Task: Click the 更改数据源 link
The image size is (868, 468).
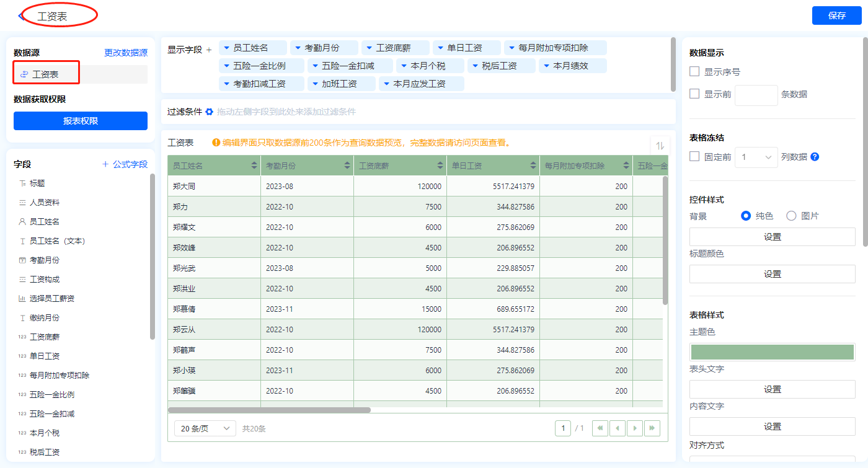Action: tap(126, 53)
